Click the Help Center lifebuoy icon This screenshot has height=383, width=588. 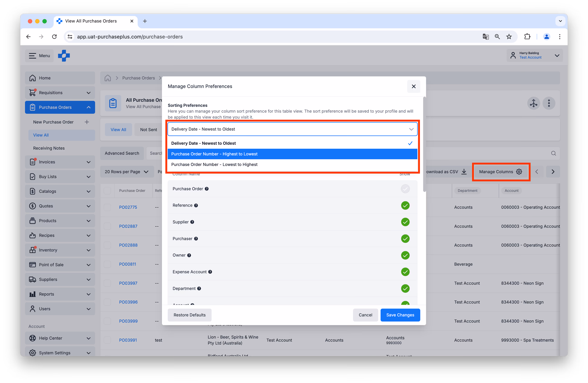pos(32,338)
